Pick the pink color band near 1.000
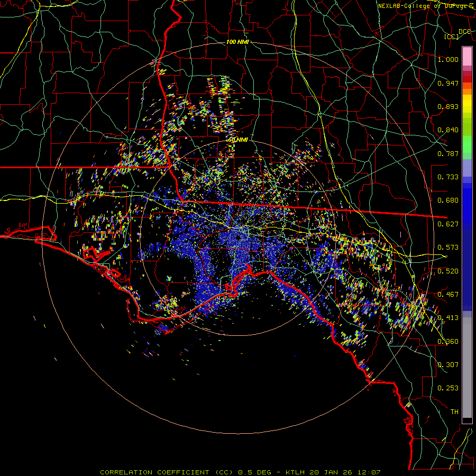The width and height of the screenshot is (476, 476). pyautogui.click(x=467, y=57)
